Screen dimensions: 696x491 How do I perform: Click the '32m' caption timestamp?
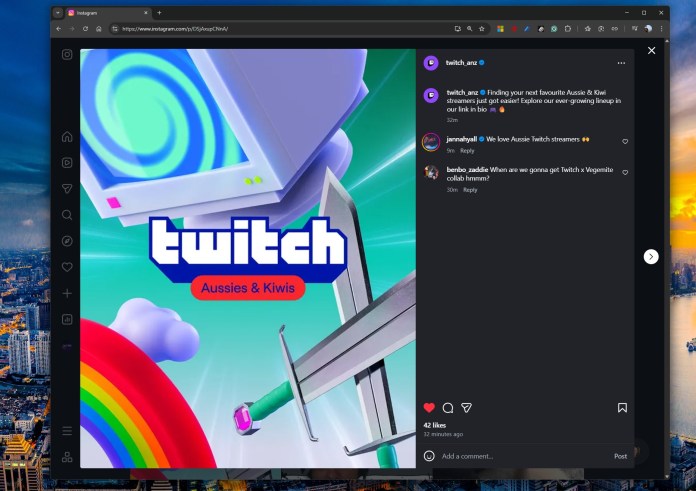(452, 120)
